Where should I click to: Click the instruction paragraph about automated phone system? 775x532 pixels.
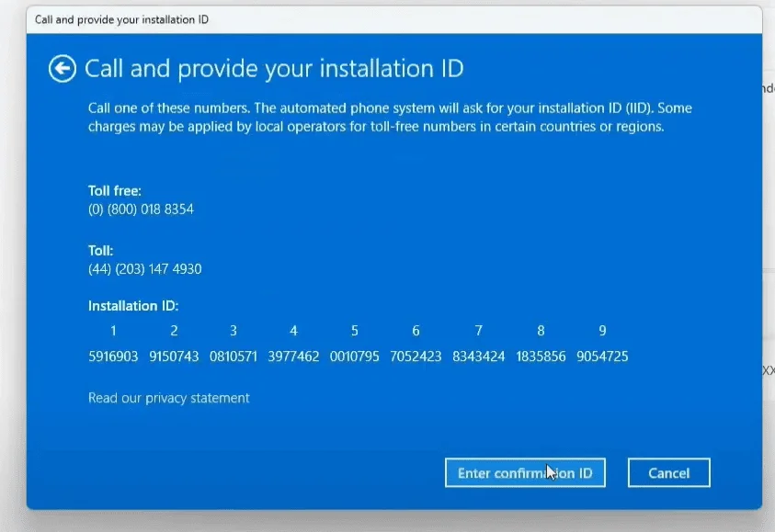coord(390,117)
